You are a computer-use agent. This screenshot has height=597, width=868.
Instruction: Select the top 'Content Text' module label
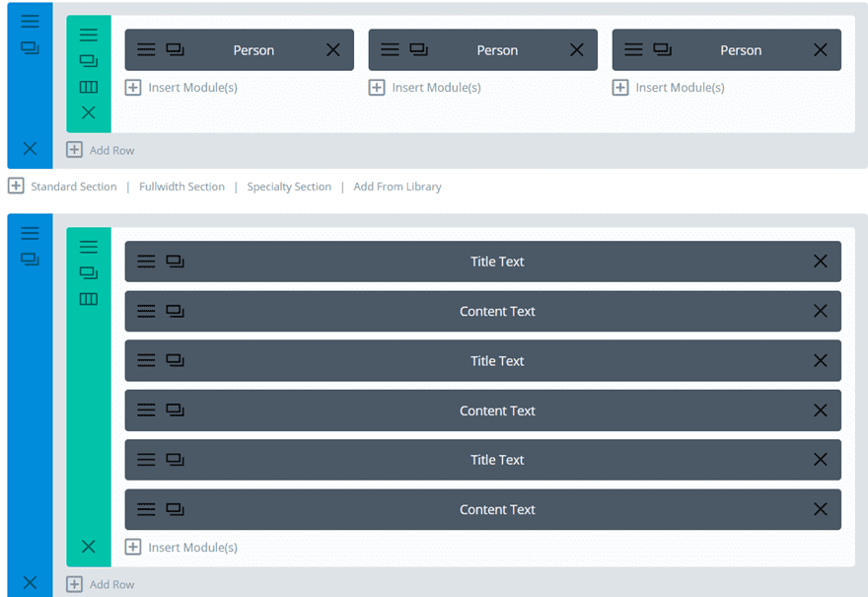(x=497, y=311)
